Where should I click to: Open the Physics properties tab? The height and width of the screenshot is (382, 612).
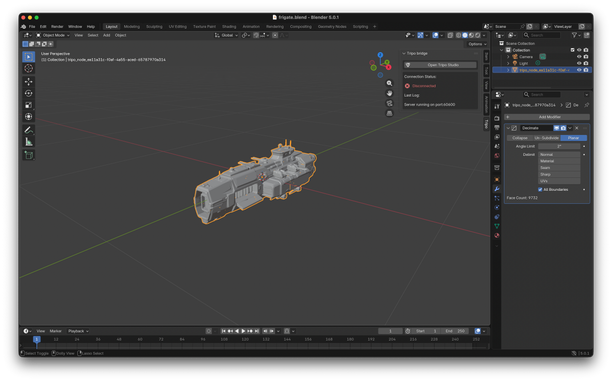497,208
